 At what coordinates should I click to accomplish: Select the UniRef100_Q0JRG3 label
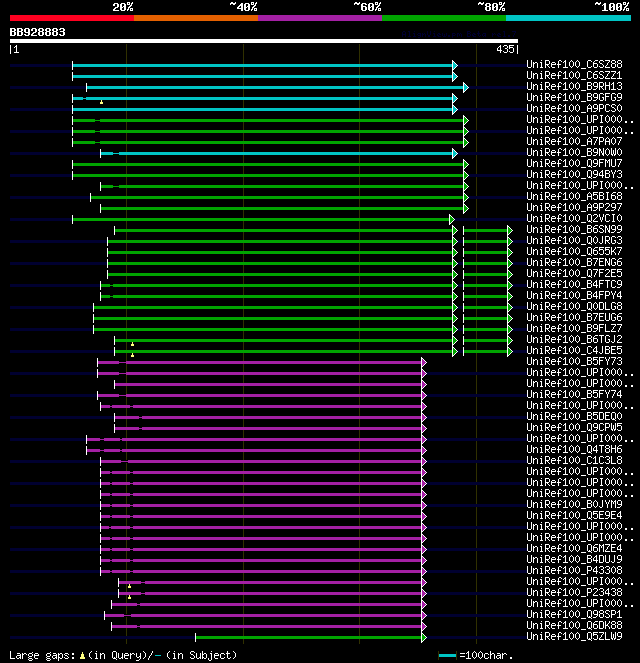click(574, 240)
